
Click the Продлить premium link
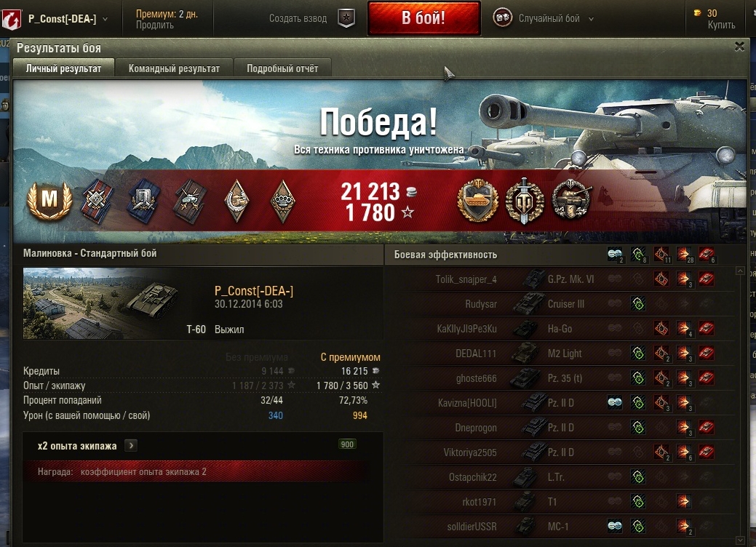pos(154,25)
